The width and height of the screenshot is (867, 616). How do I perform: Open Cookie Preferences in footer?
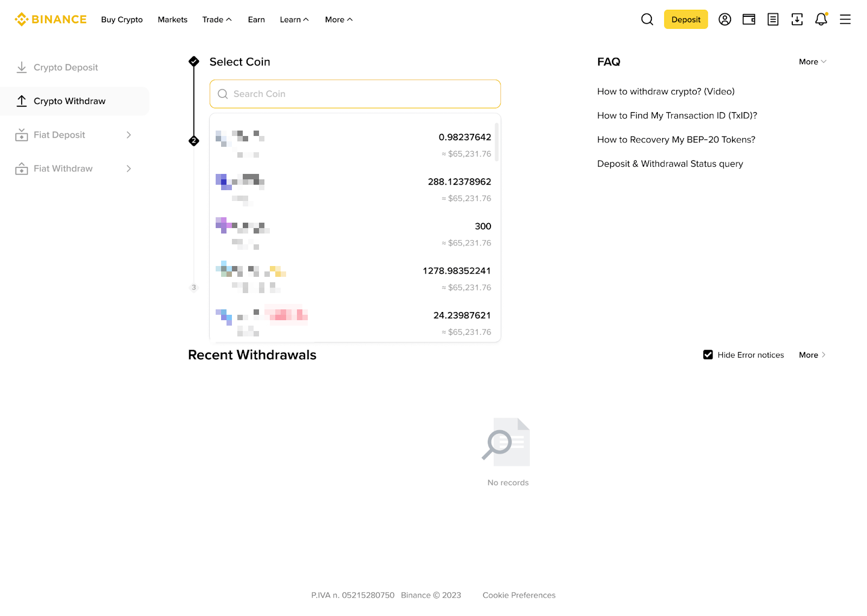click(519, 595)
